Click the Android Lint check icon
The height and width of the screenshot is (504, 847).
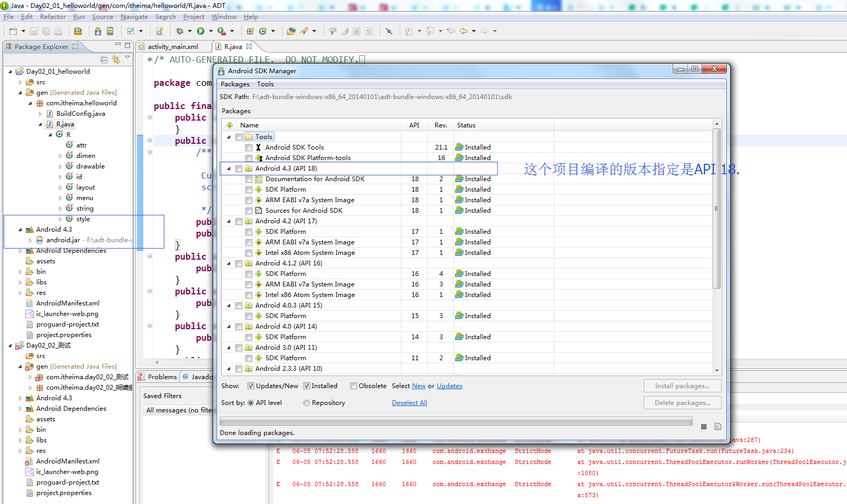[131, 31]
